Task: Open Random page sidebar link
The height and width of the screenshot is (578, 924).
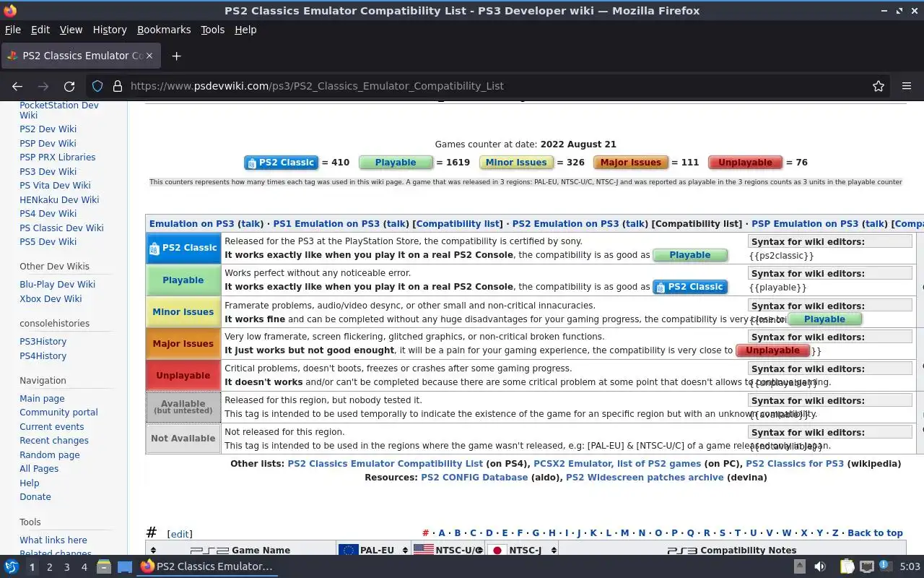Action: point(50,455)
